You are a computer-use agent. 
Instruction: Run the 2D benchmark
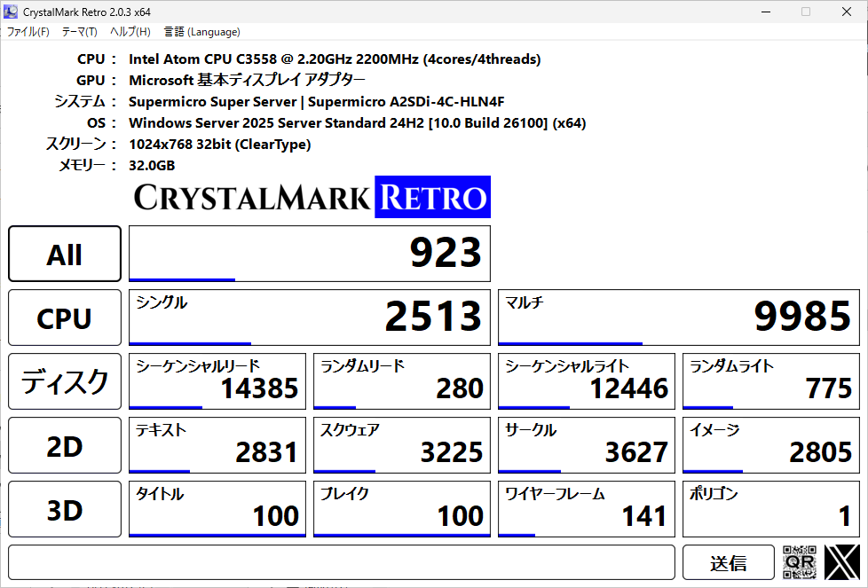coord(65,445)
